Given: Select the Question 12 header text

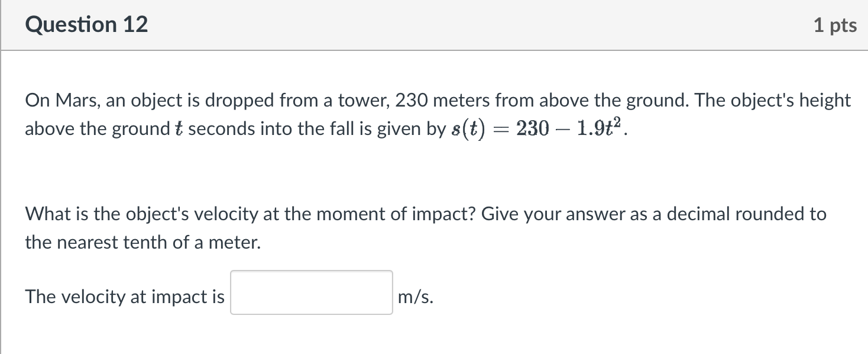Looking at the screenshot, I should point(86,24).
